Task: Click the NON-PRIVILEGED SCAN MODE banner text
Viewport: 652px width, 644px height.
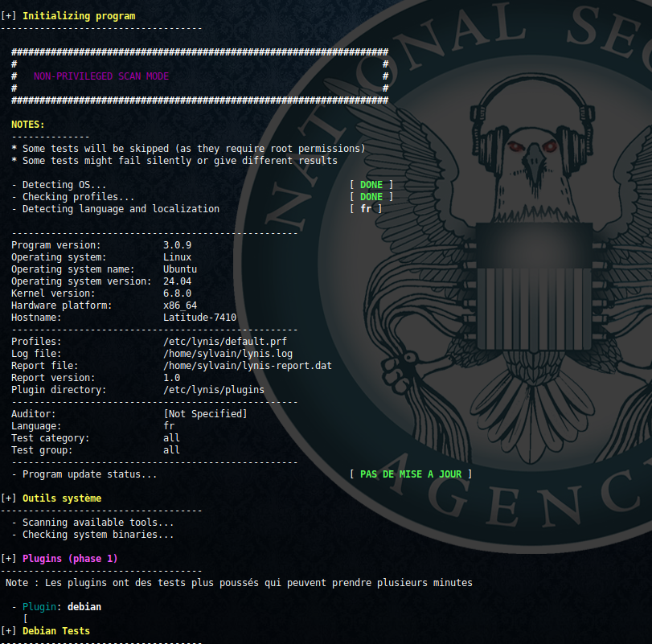Action: [101, 76]
